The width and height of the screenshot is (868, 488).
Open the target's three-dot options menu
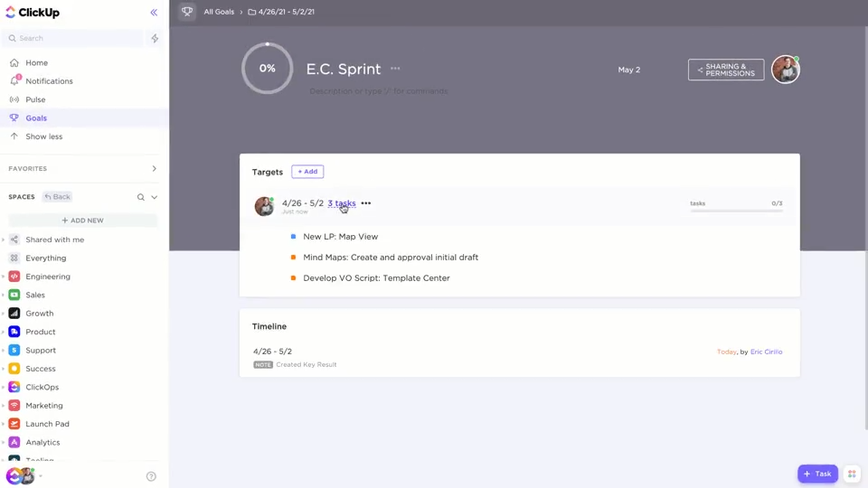pyautogui.click(x=366, y=203)
